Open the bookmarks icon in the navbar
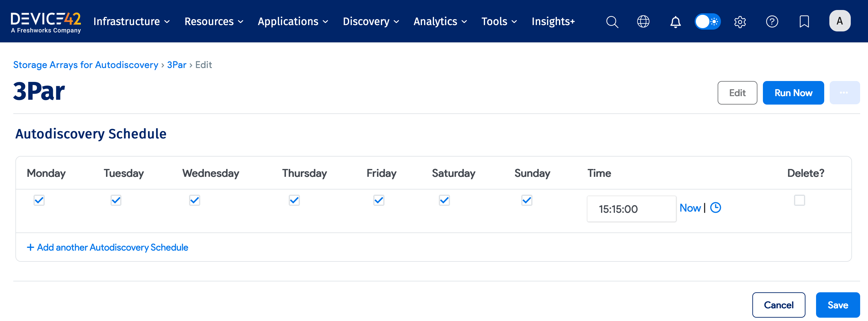The height and width of the screenshot is (321, 868). tap(804, 21)
